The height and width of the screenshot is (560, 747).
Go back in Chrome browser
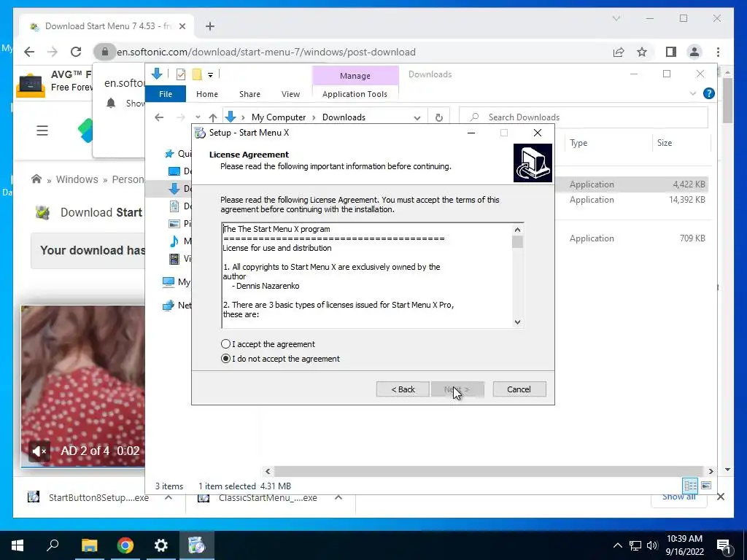(29, 52)
